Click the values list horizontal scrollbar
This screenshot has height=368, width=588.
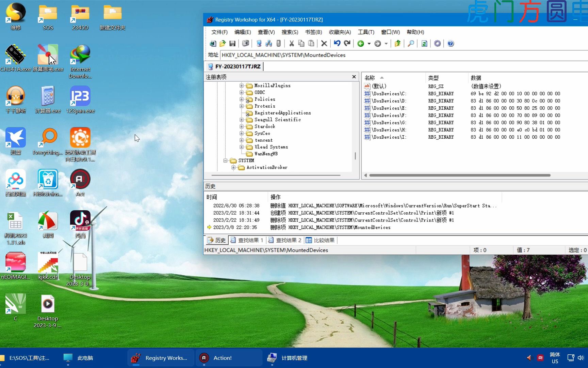tap(460, 175)
